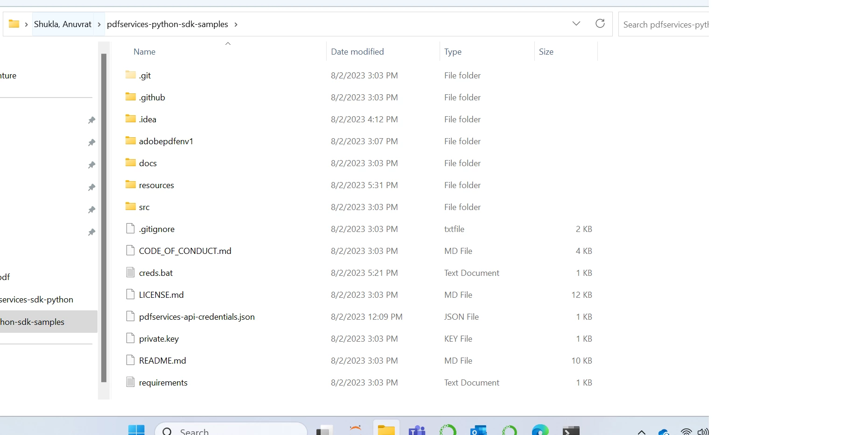This screenshot has height=435, width=868.
Task: Click the JSON File type cell
Action: 462,316
